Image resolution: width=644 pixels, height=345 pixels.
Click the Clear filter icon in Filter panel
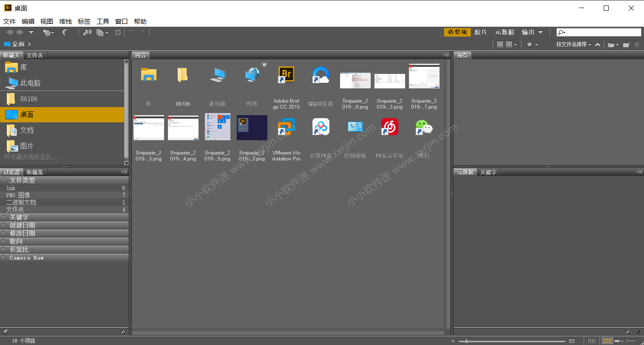pos(123,331)
